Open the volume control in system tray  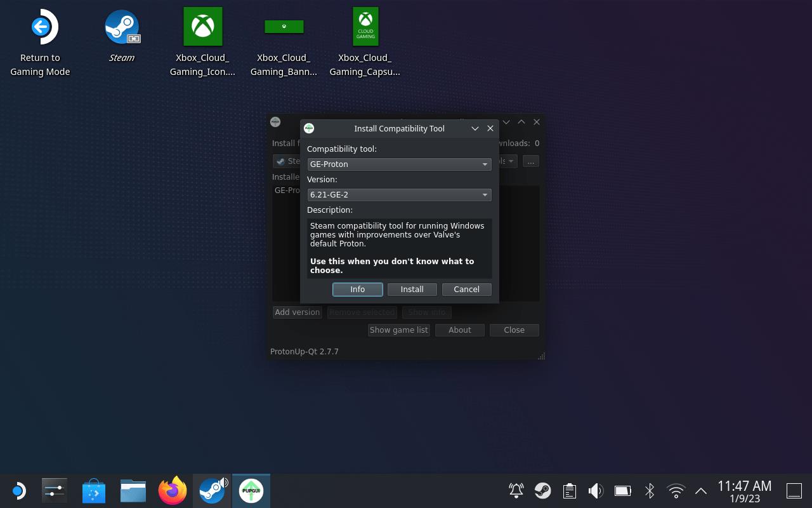click(x=595, y=491)
